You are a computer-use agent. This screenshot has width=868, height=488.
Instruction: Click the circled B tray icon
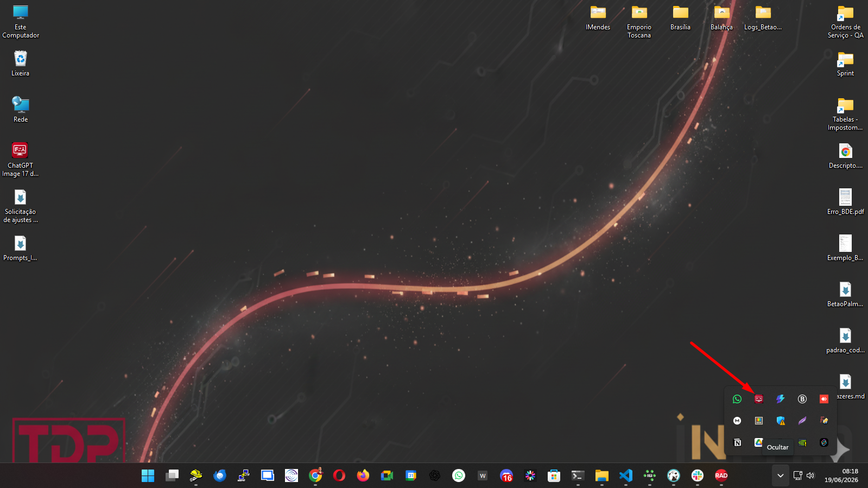[x=802, y=399]
